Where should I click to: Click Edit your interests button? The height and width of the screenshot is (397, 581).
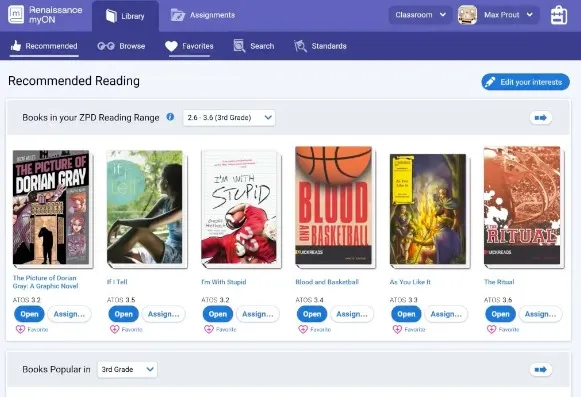coord(525,82)
